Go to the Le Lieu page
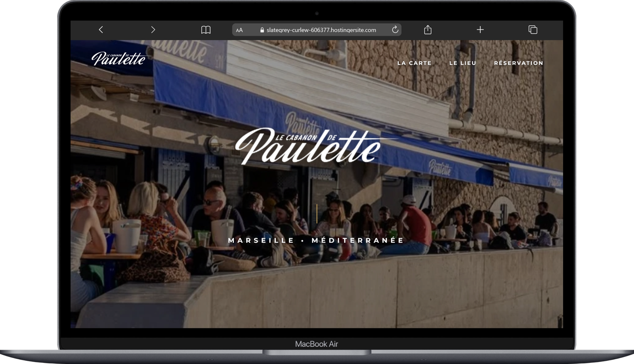Viewport: 634px width, 364px height. pos(462,63)
